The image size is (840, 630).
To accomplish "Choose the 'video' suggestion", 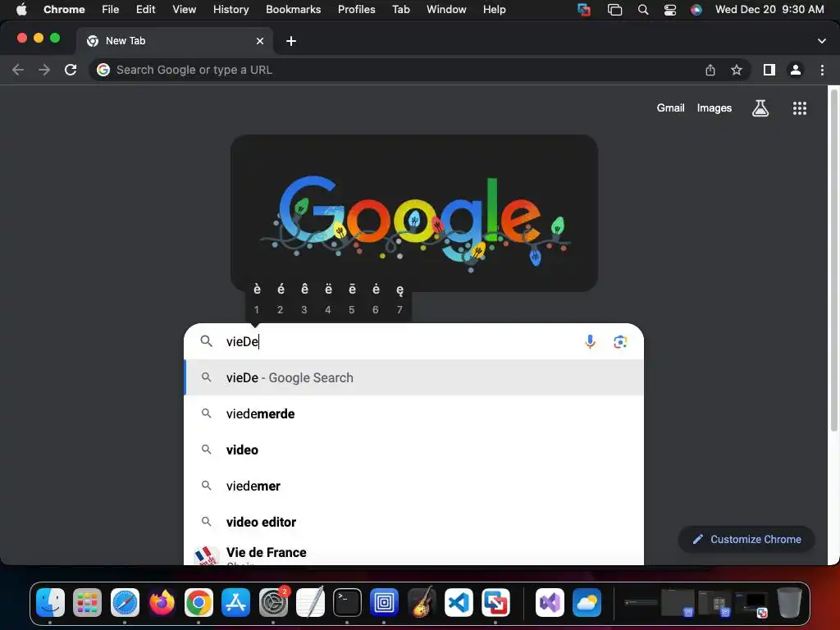I will [413, 450].
